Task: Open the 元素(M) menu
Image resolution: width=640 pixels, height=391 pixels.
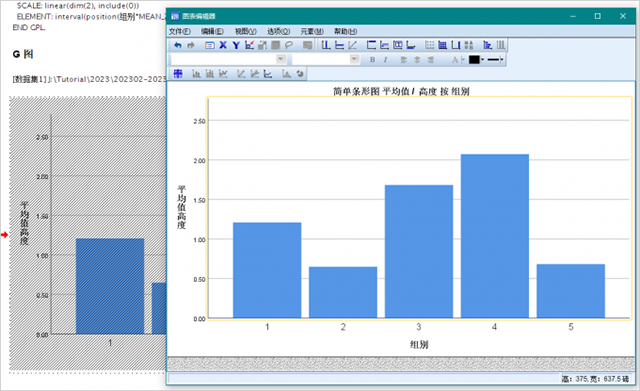Action: (312, 31)
